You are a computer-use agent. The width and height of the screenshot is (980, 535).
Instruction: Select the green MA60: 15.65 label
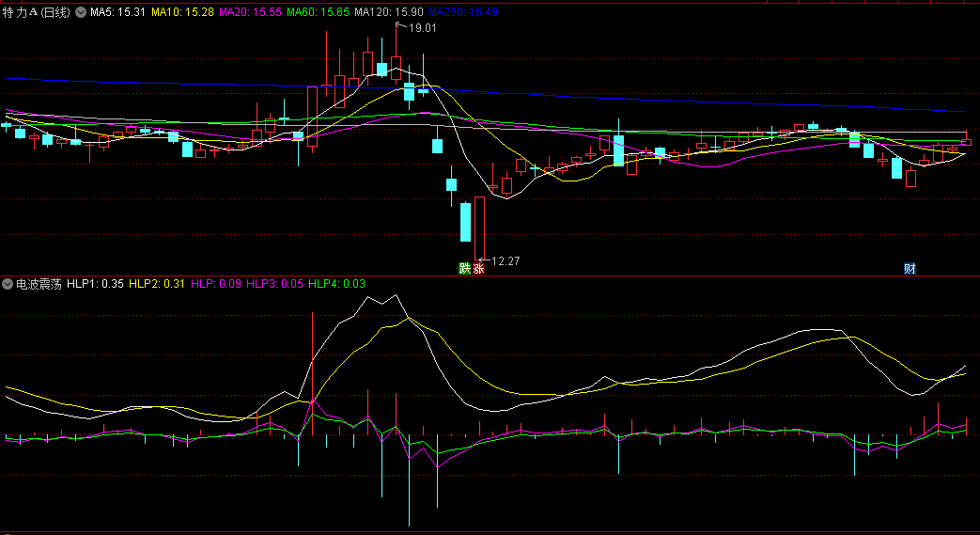click(x=319, y=12)
